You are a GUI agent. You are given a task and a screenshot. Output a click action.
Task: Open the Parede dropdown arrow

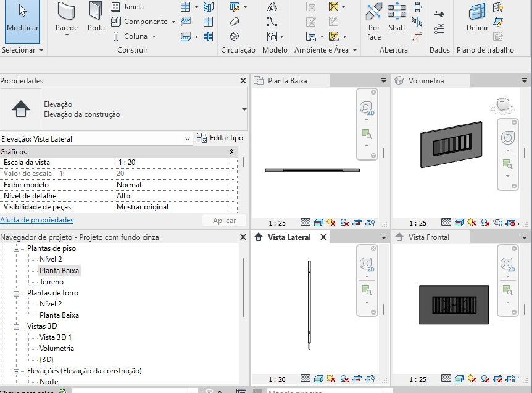pyautogui.click(x=67, y=35)
